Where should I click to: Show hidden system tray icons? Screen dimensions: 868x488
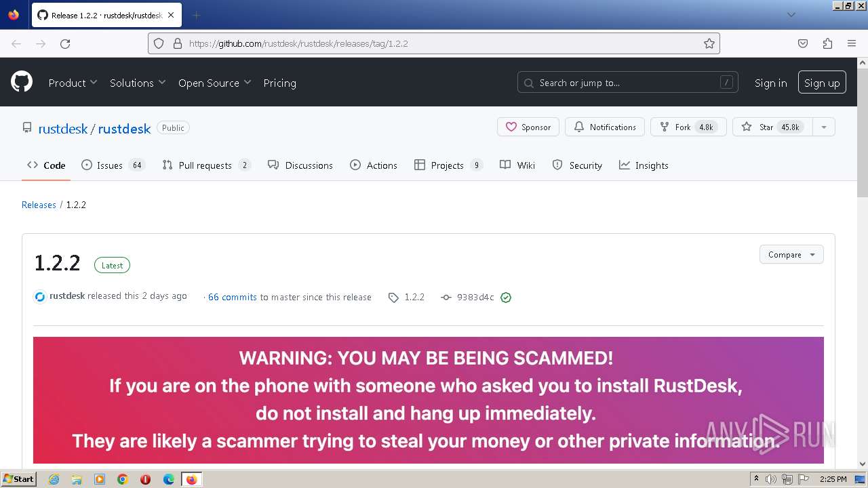[x=756, y=479]
